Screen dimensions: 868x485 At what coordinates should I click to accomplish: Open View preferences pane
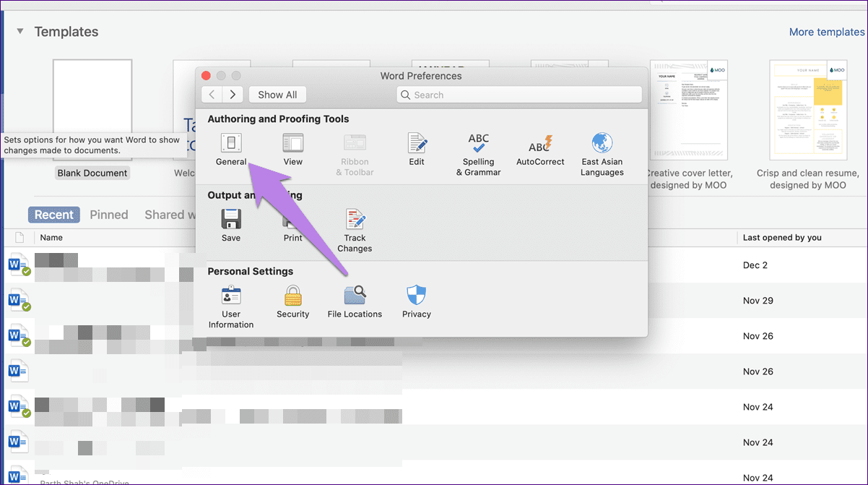point(292,150)
